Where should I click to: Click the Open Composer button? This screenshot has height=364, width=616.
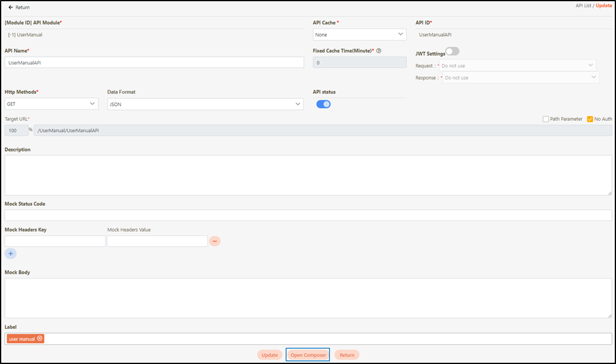308,355
